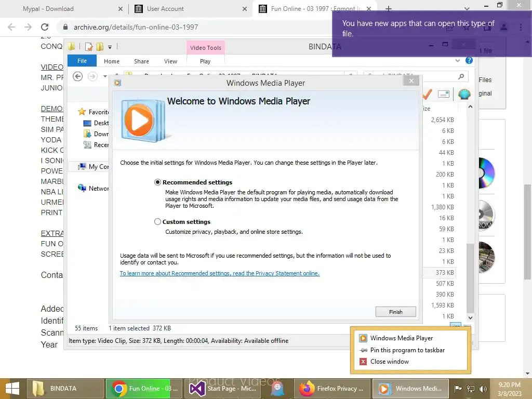Click the shell icon in Explorer ribbon
Image resolution: width=532 pixels, height=399 pixels.
464,94
